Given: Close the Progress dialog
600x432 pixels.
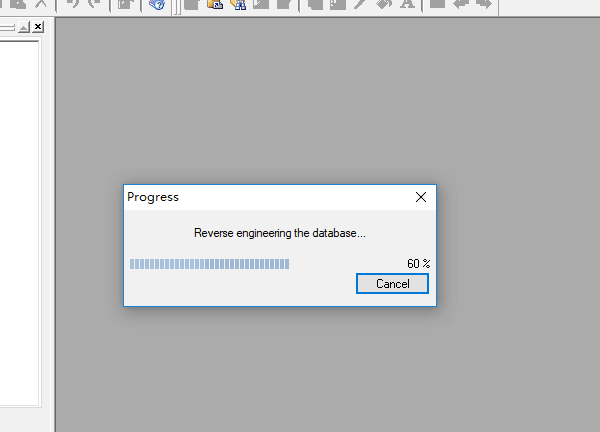Looking at the screenshot, I should pos(421,197).
